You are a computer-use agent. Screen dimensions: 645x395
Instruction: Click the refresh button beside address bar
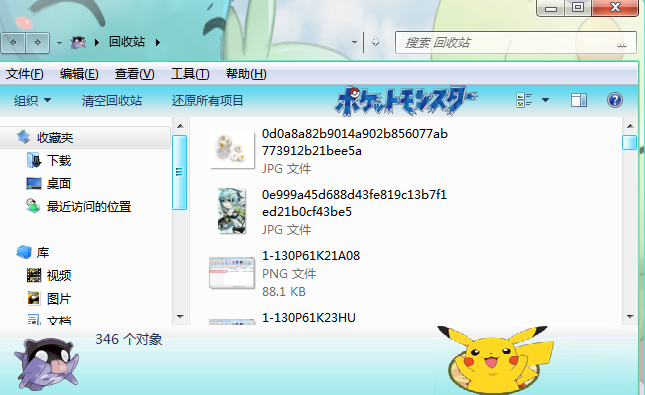[375, 42]
